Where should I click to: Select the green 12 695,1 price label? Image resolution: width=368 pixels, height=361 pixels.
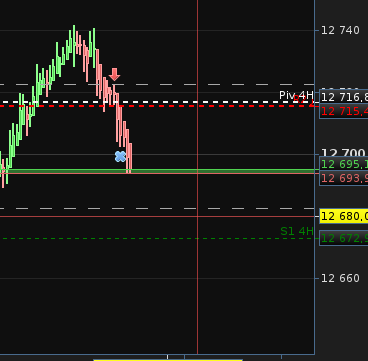344,164
